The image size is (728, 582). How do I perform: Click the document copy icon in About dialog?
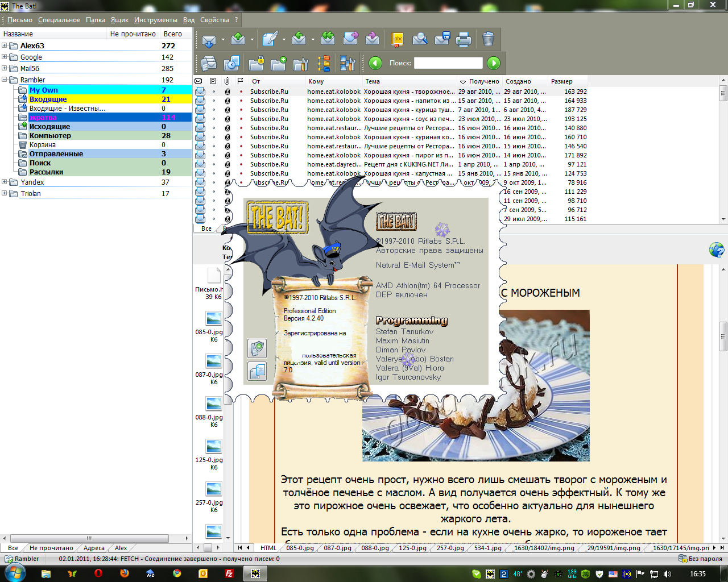click(258, 371)
